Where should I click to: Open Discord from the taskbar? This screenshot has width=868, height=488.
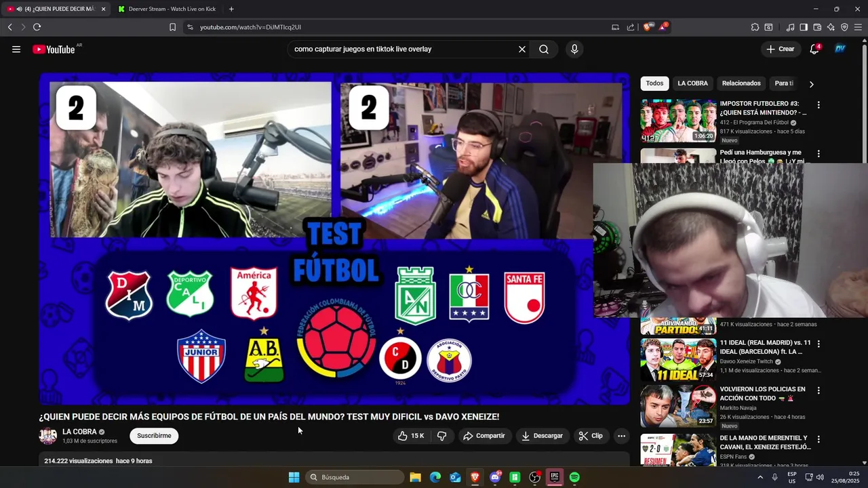click(x=495, y=477)
